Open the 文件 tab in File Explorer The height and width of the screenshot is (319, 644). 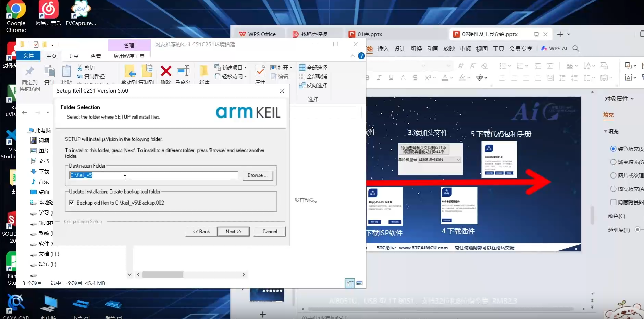tap(28, 56)
